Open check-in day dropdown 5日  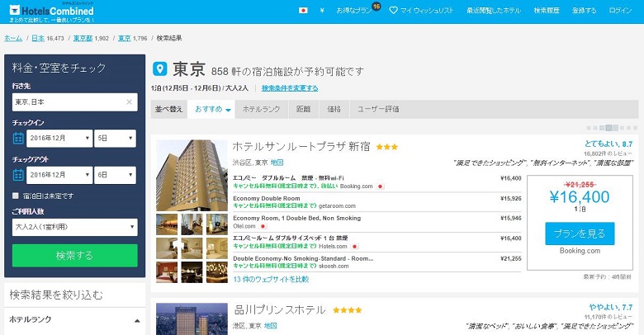click(x=115, y=139)
